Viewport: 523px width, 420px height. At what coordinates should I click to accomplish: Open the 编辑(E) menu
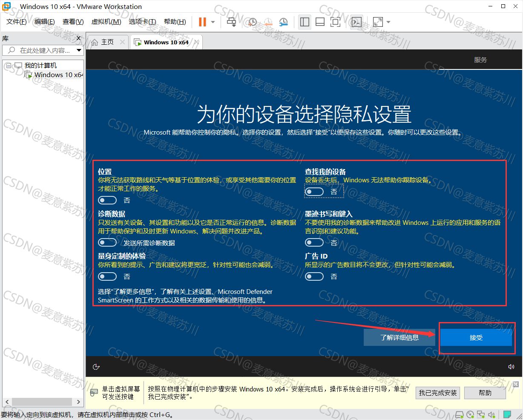45,22
